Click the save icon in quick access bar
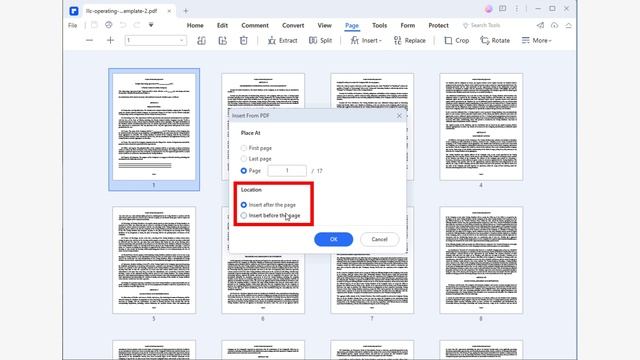640x360 pixels. point(94,25)
